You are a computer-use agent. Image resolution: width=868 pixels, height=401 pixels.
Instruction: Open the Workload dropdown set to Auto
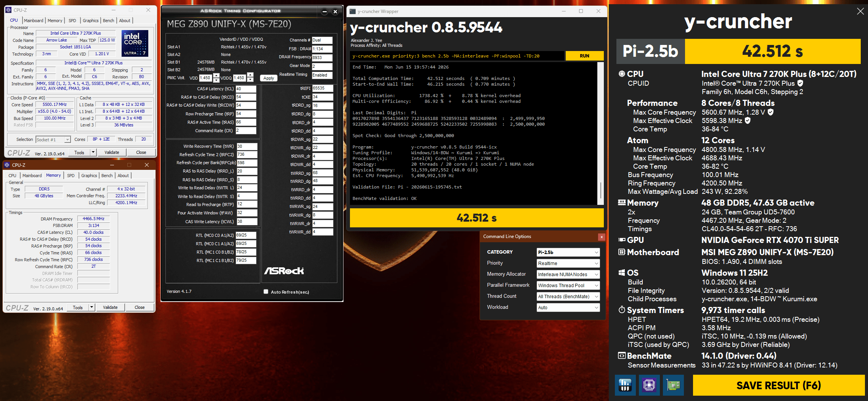[x=568, y=307]
